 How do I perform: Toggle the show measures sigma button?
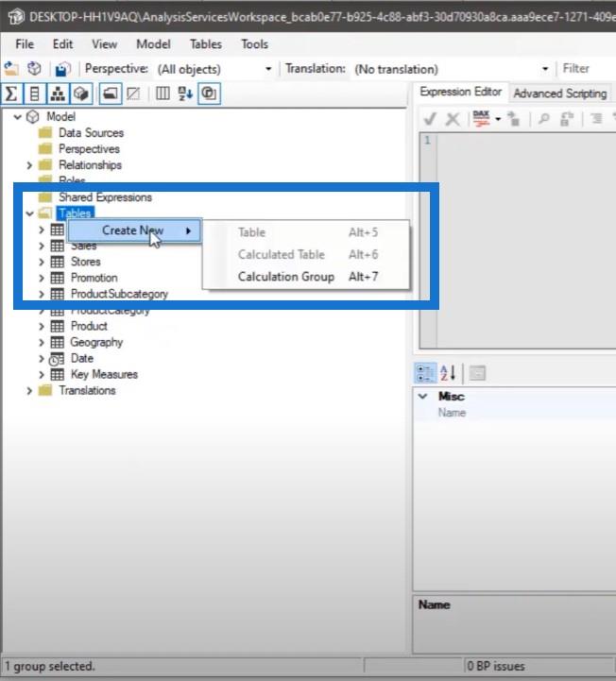pyautogui.click(x=11, y=94)
